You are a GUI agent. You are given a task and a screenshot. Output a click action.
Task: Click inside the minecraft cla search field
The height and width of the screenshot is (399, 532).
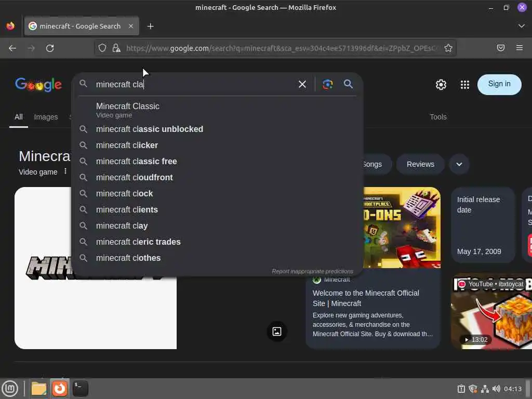click(x=193, y=84)
